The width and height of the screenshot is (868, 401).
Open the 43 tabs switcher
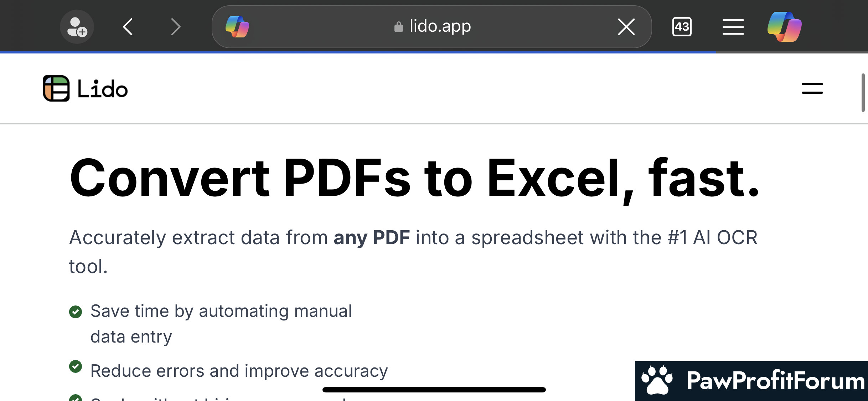pyautogui.click(x=682, y=27)
